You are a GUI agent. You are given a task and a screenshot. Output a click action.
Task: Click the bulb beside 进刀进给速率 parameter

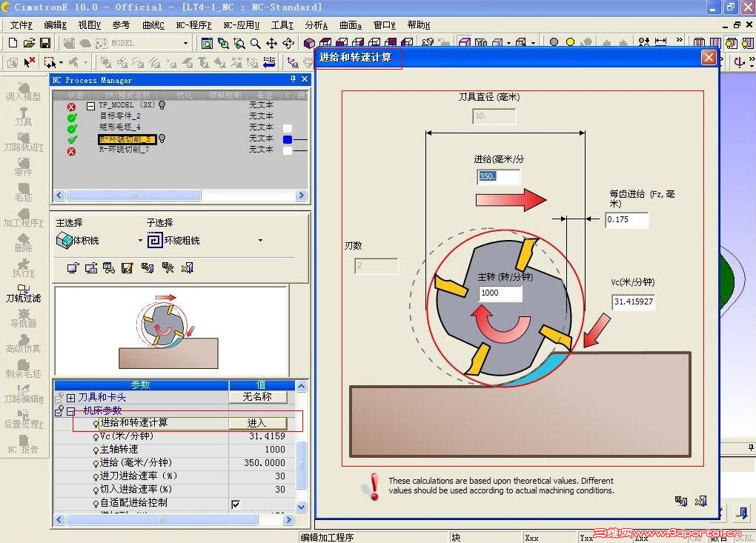pos(96,476)
